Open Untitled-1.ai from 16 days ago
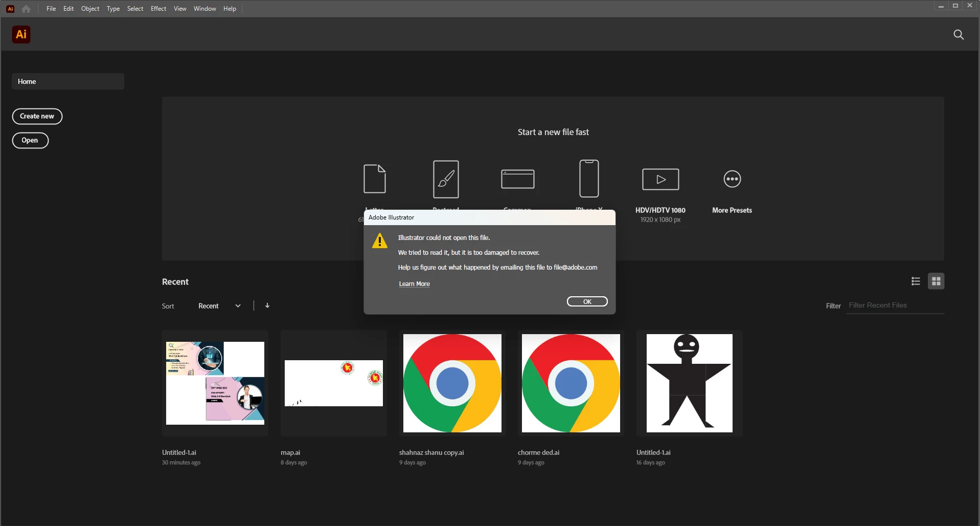This screenshot has height=526, width=980. tap(690, 383)
